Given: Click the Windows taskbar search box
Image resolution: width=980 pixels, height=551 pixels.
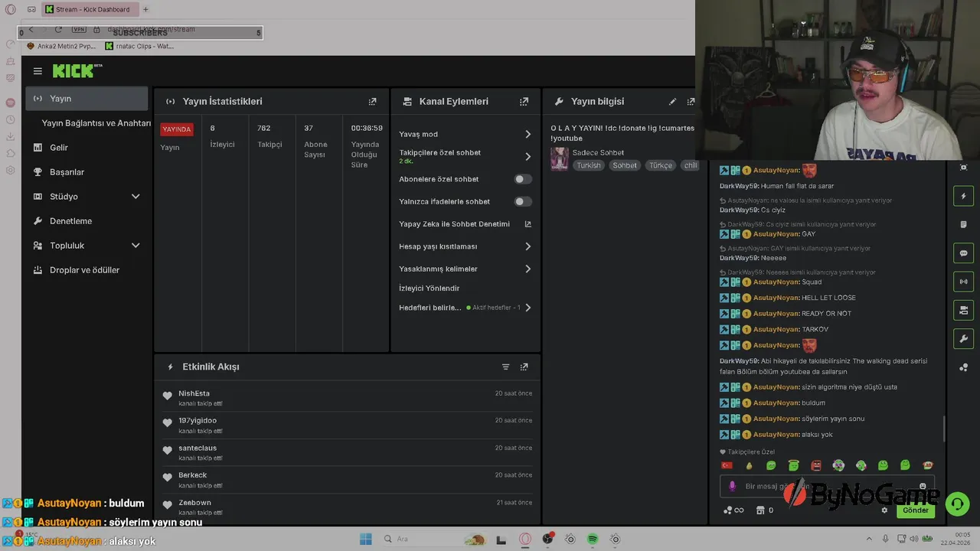Looking at the screenshot, I should 433,539.
